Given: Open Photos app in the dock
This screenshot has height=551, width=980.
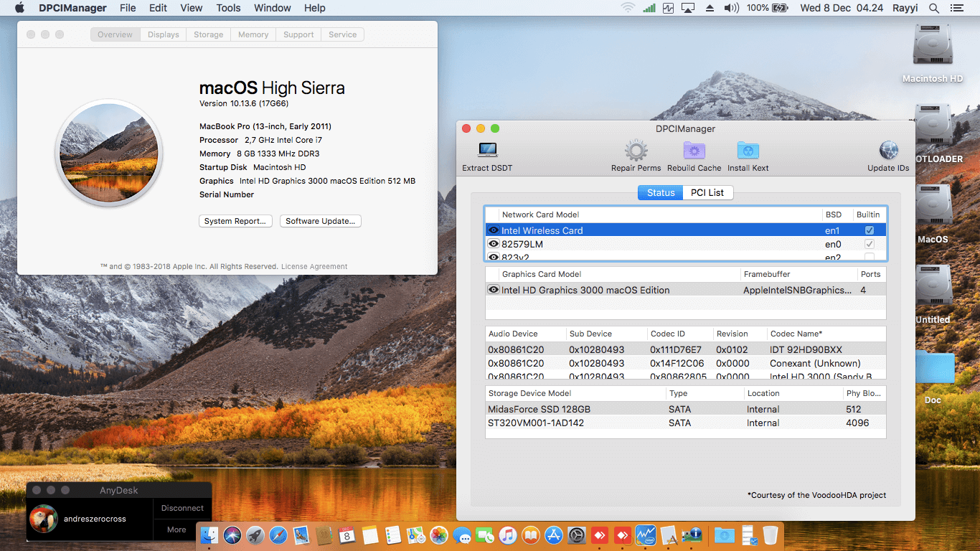Looking at the screenshot, I should (439, 535).
